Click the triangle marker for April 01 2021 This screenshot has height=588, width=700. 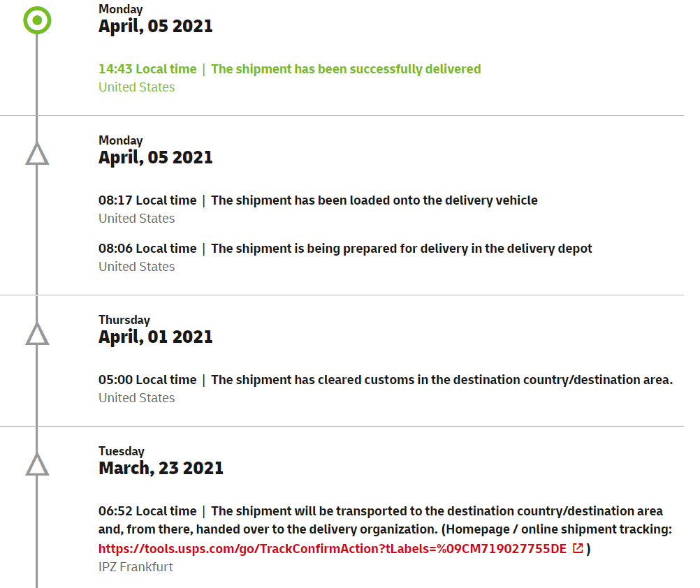click(x=37, y=335)
